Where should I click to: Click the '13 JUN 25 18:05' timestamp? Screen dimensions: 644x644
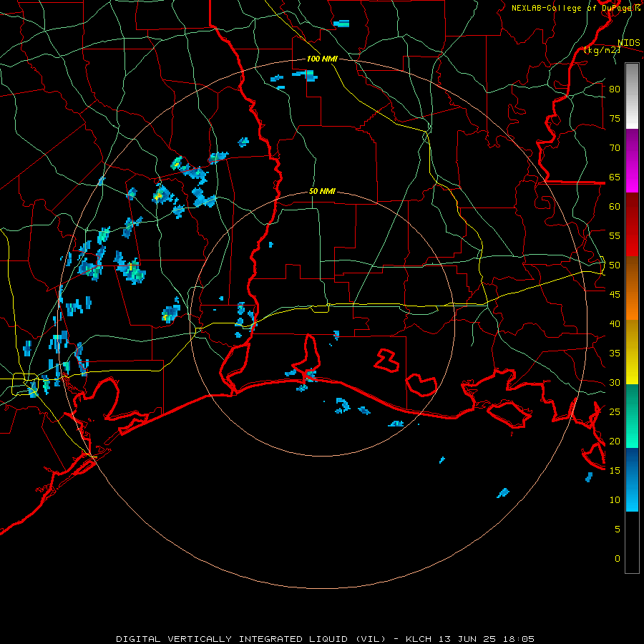[x=487, y=639]
